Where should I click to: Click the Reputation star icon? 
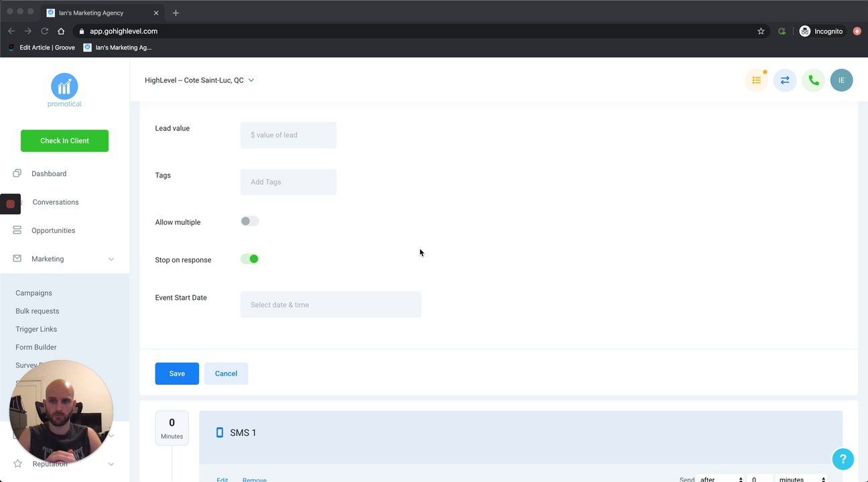pos(17,463)
